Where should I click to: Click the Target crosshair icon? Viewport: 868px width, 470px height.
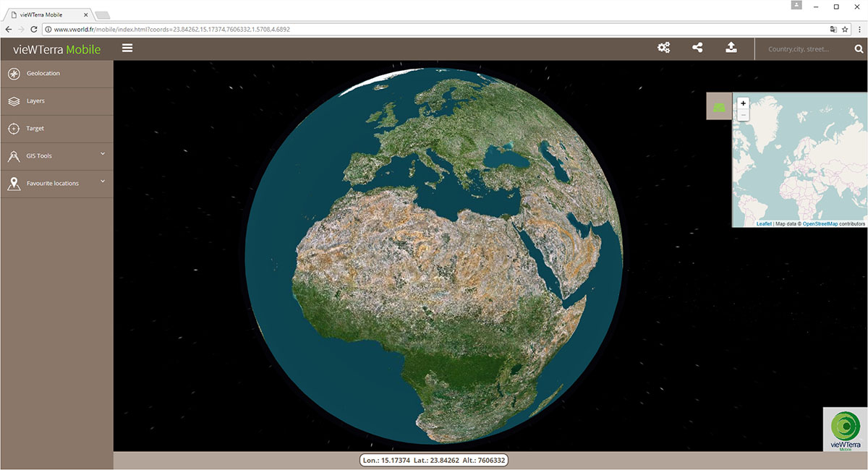pyautogui.click(x=14, y=129)
